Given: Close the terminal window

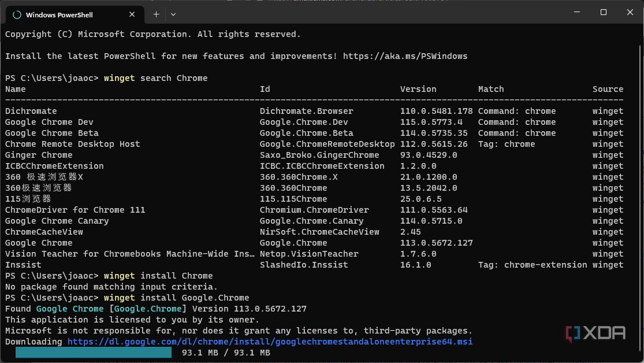Looking at the screenshot, I should [630, 12].
